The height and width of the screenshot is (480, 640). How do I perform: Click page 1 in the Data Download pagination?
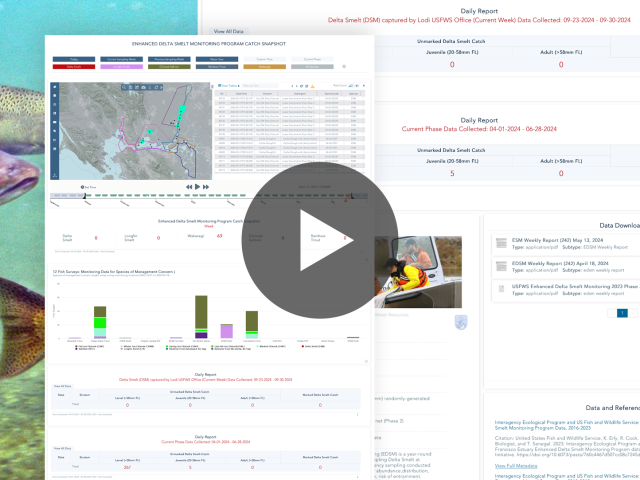622,313
